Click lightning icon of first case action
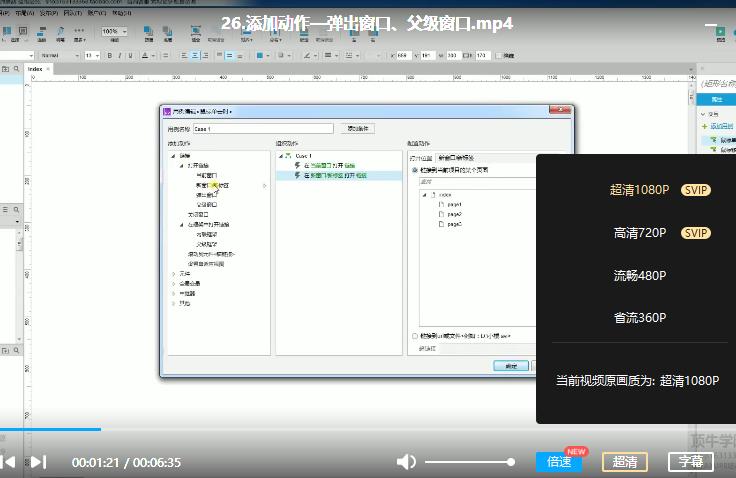 (297, 165)
